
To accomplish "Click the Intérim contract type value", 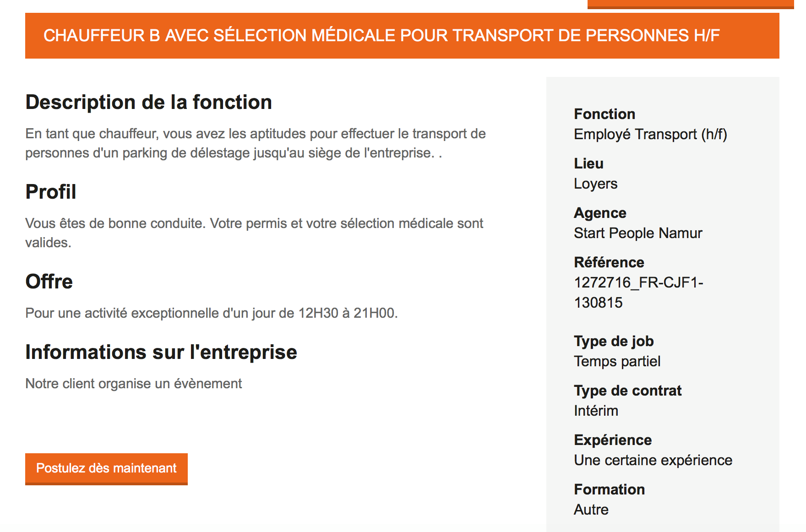I will [x=596, y=411].
